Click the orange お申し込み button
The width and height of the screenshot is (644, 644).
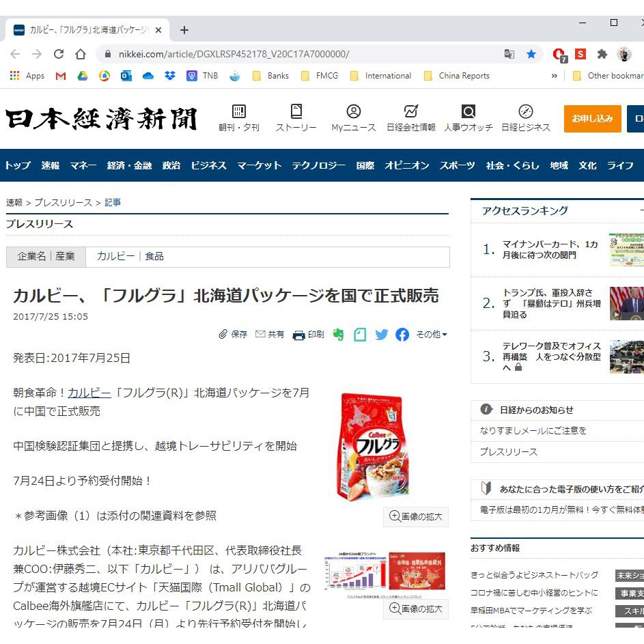[592, 119]
